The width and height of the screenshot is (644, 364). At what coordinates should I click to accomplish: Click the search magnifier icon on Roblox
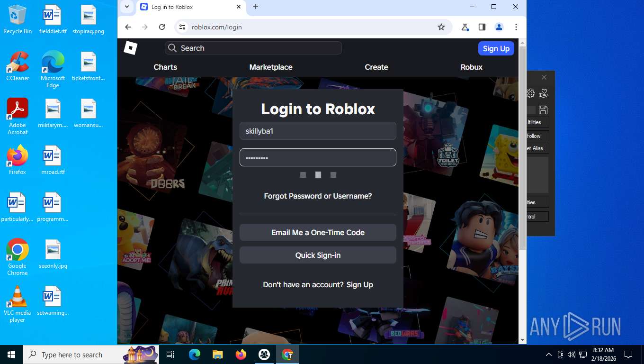(x=172, y=48)
